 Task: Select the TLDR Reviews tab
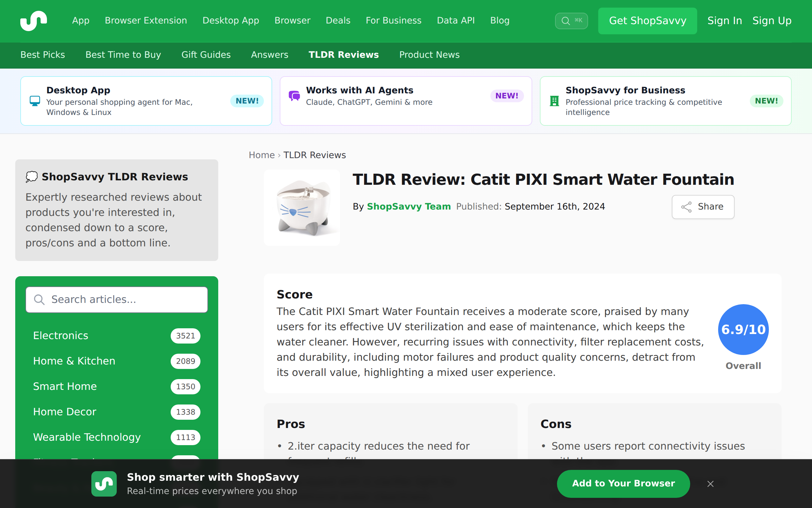pos(344,55)
